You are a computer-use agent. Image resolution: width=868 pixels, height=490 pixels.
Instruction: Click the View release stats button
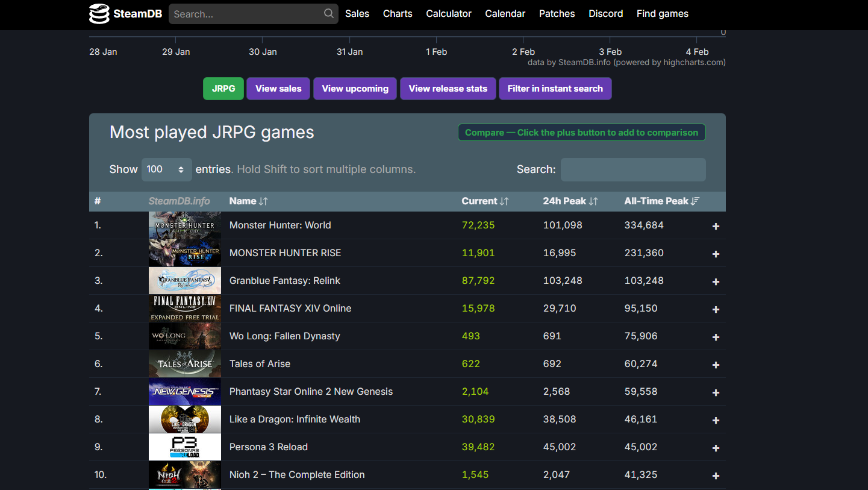[x=448, y=89]
